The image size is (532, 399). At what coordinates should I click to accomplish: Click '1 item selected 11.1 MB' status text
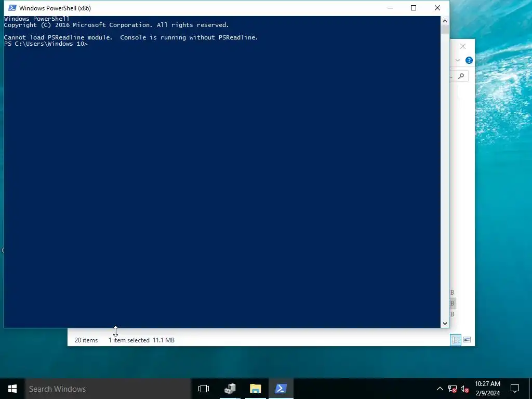coord(141,340)
